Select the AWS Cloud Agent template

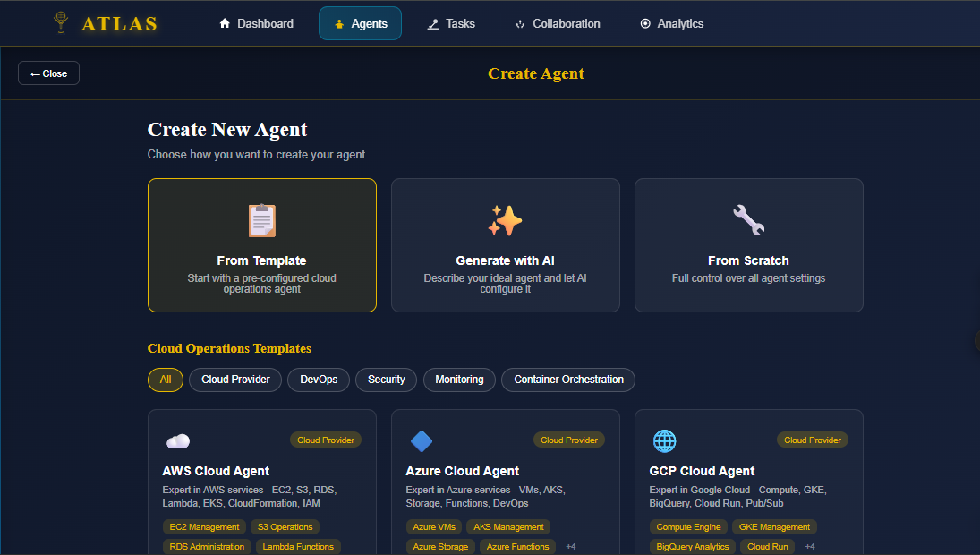[x=262, y=482]
